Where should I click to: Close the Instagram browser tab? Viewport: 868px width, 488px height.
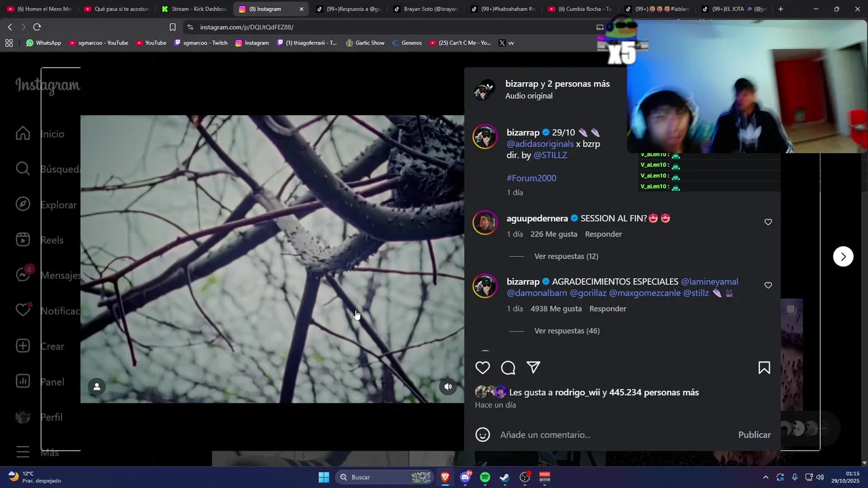tap(301, 9)
